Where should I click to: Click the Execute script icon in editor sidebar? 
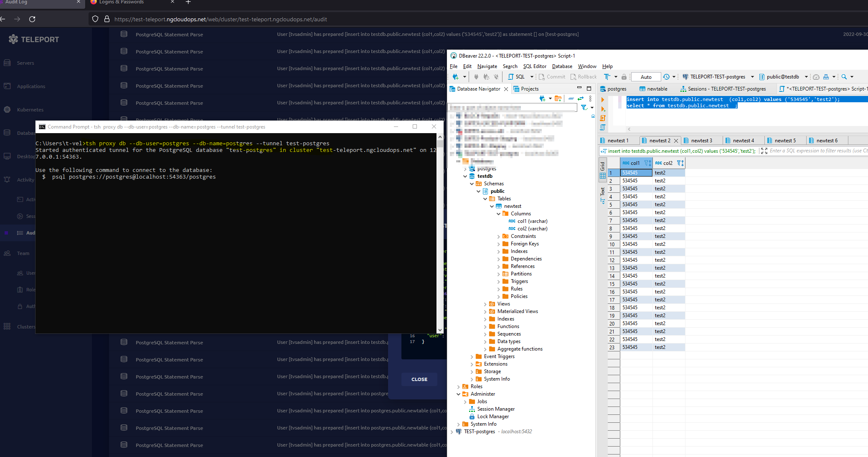[603, 118]
